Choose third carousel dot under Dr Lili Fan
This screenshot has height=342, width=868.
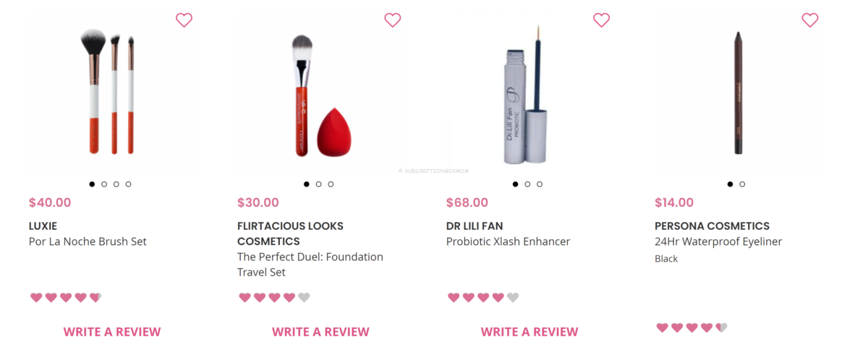540,184
